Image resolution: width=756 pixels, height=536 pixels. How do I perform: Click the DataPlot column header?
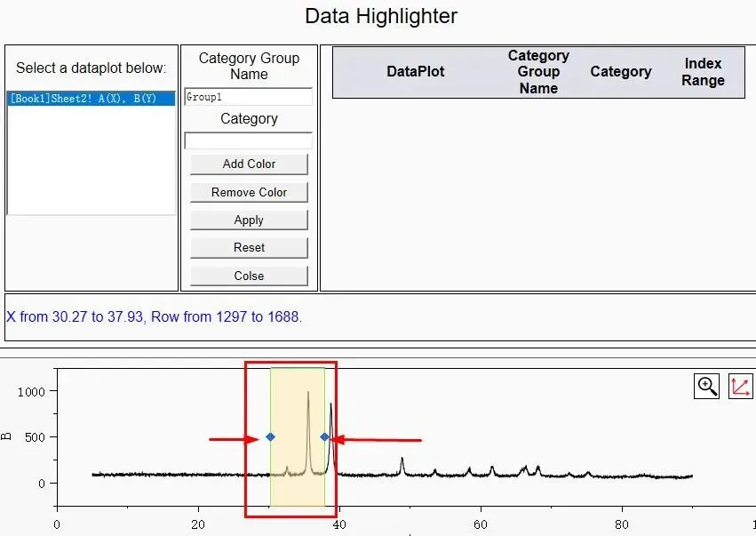[x=415, y=71]
